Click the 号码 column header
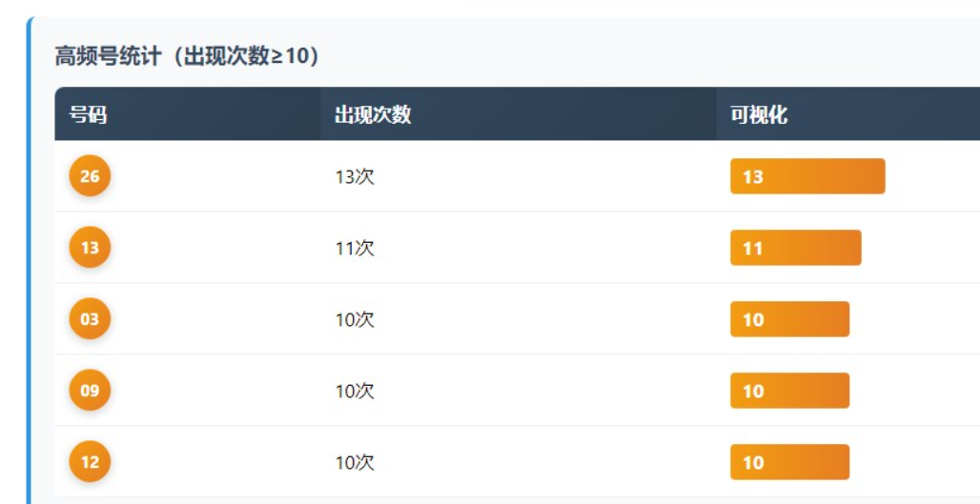Screen dimensions: 980x504 pyautogui.click(x=88, y=115)
